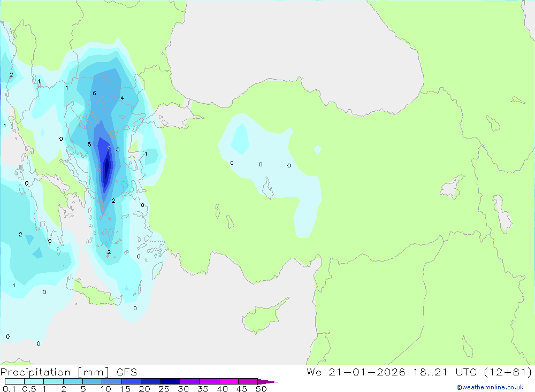Click the '0.5' legend scale label
Screen dimensions: 535x392
coord(29,389)
